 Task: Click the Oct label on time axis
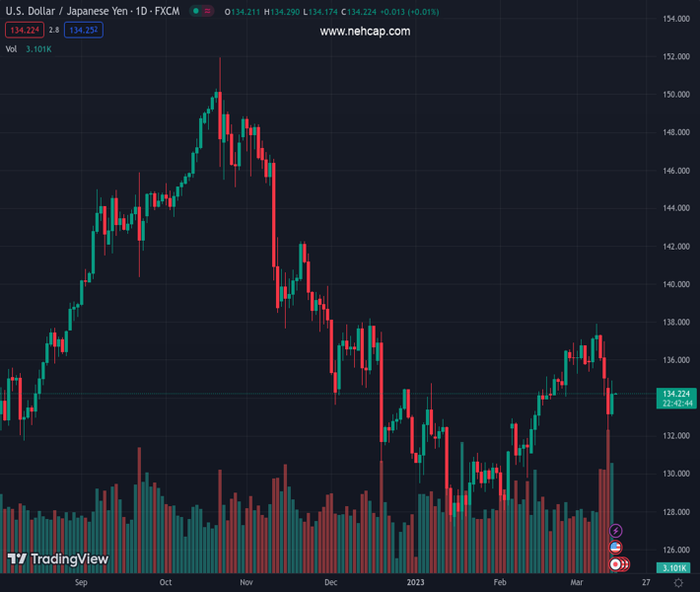(x=165, y=583)
